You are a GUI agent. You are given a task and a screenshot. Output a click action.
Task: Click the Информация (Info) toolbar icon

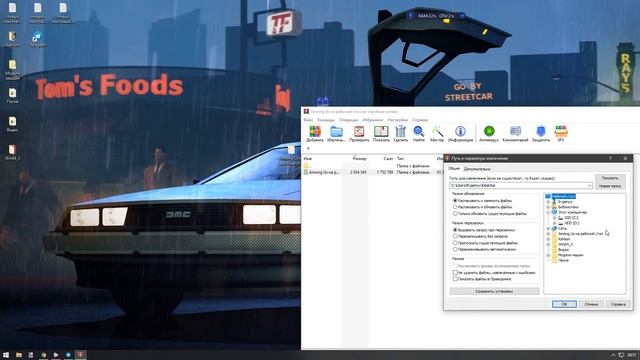click(460, 133)
